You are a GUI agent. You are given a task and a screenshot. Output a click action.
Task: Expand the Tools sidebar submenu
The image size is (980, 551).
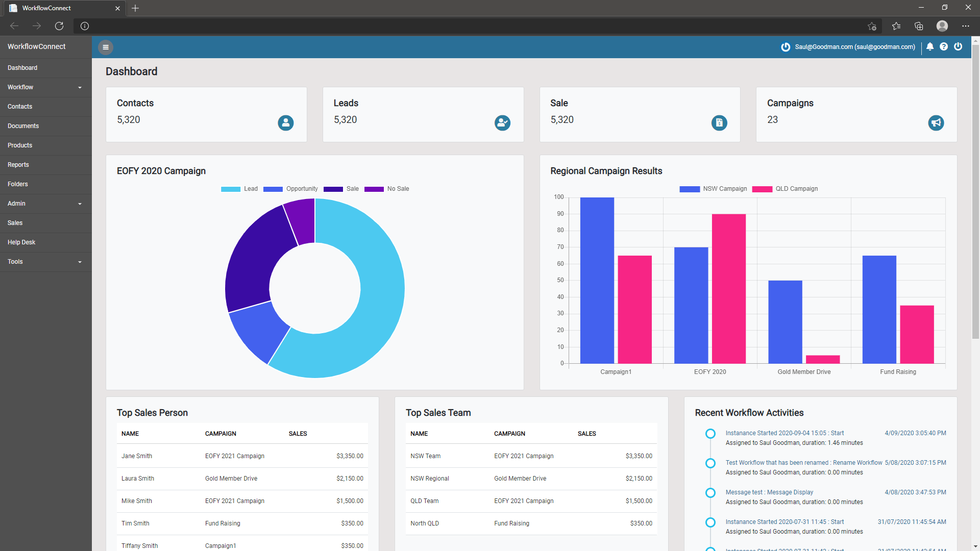click(x=45, y=262)
